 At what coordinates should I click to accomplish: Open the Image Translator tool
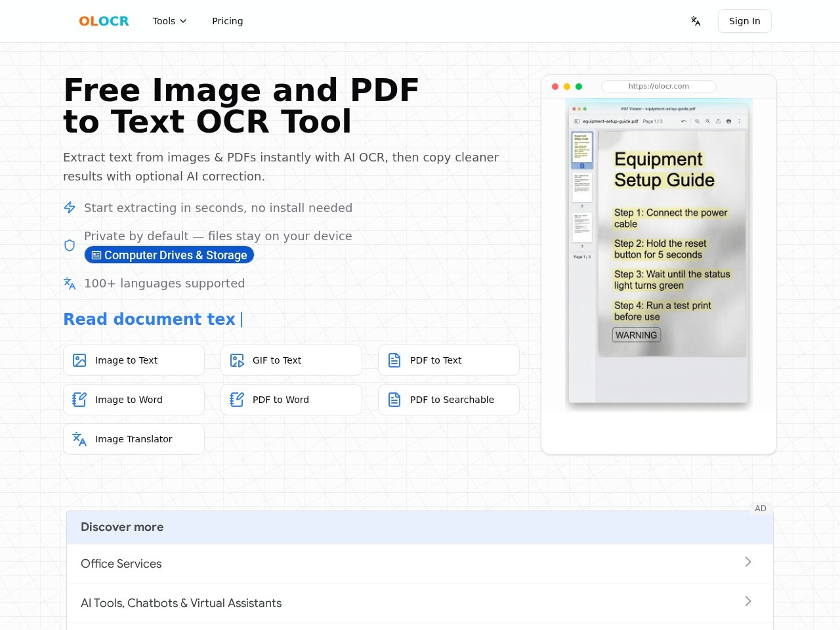pos(134,439)
